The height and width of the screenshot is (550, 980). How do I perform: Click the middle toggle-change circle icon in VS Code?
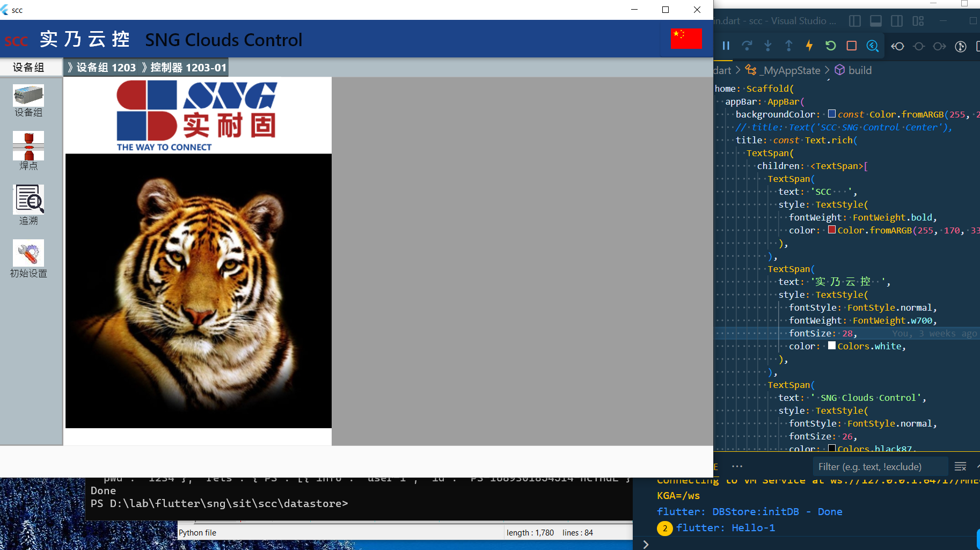click(919, 46)
